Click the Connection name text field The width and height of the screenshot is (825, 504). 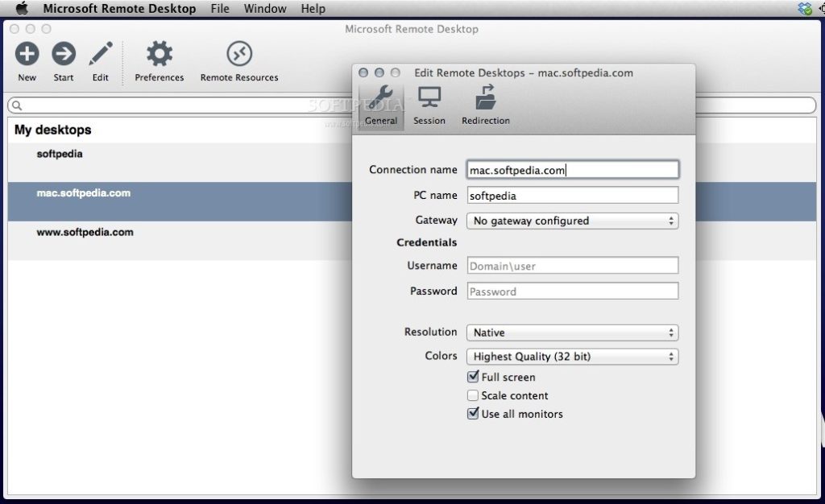tap(572, 169)
